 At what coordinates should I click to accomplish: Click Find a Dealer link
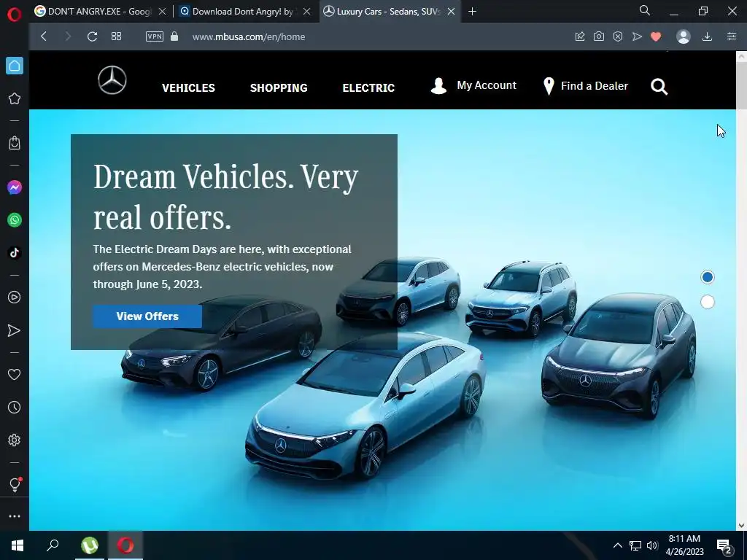tap(586, 86)
